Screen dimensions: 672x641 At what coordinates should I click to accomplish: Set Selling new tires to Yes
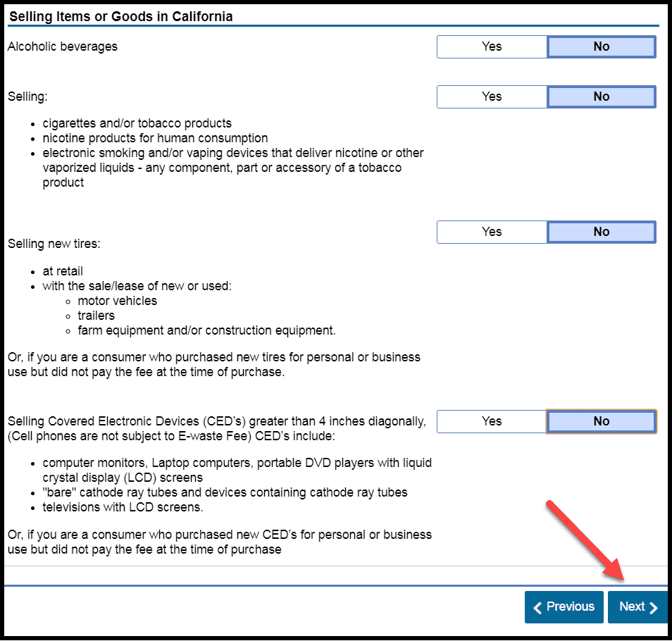click(x=492, y=232)
